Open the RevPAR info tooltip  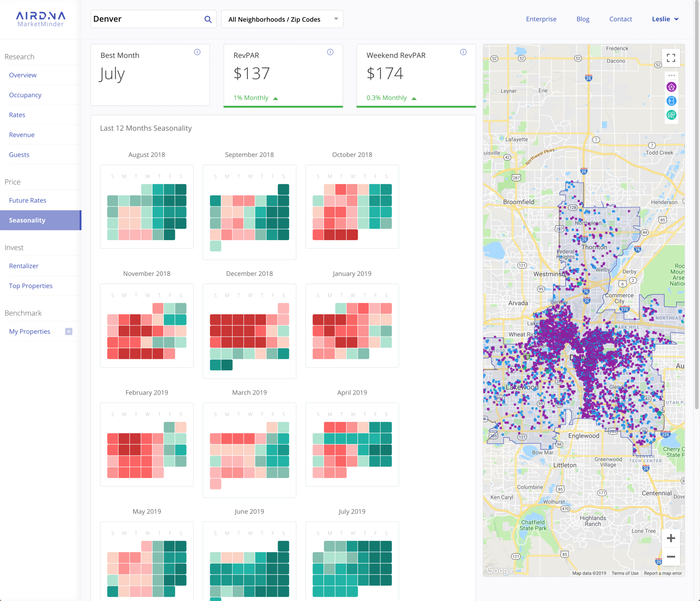[330, 52]
